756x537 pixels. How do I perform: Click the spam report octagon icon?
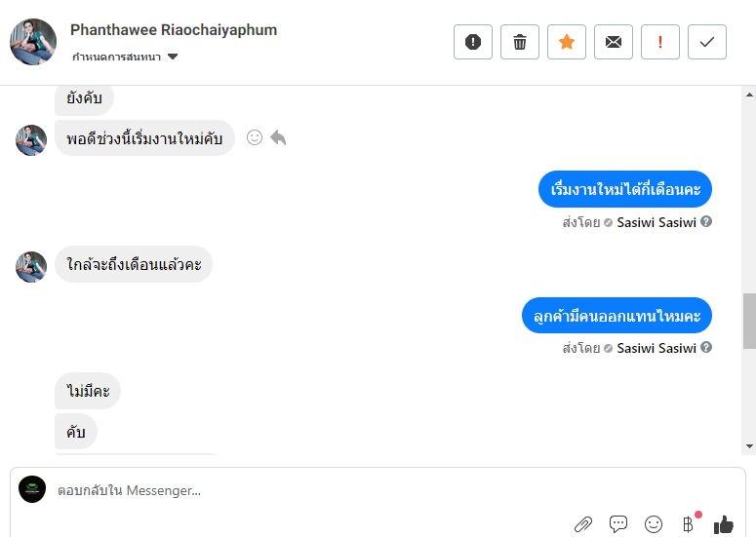coord(473,42)
